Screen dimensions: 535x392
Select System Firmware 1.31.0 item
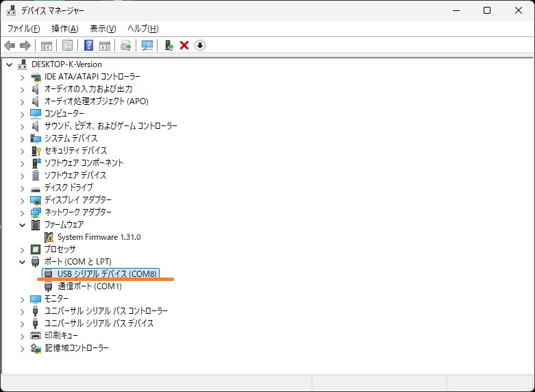tap(99, 237)
